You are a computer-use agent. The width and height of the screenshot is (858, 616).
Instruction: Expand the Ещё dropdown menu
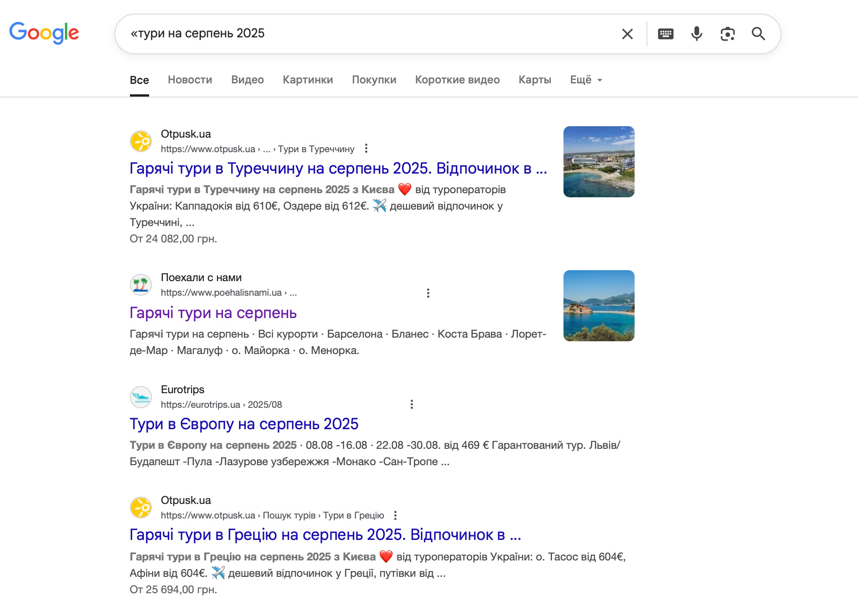pyautogui.click(x=586, y=80)
